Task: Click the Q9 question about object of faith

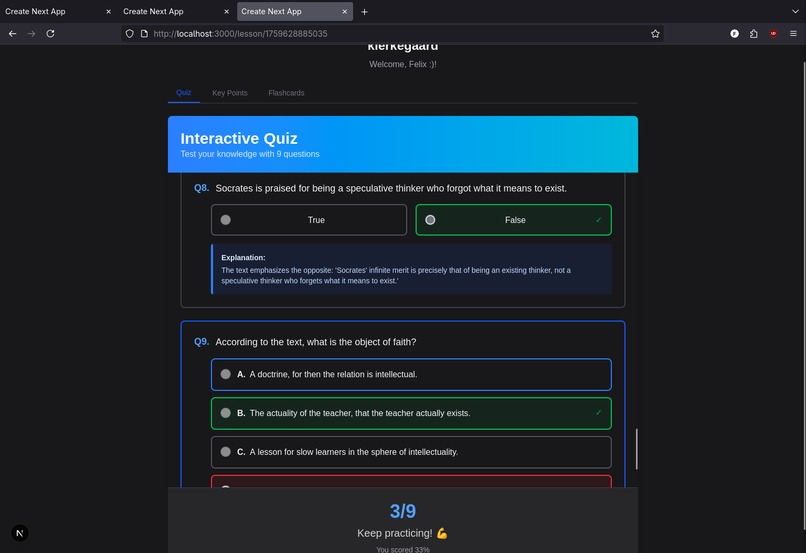Action: [x=316, y=342]
